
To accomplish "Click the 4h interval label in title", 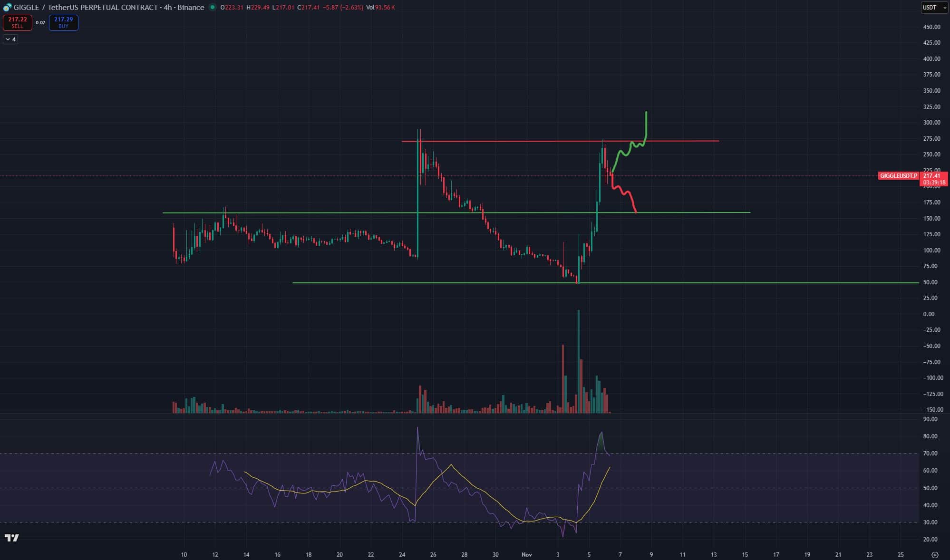I will [x=167, y=8].
